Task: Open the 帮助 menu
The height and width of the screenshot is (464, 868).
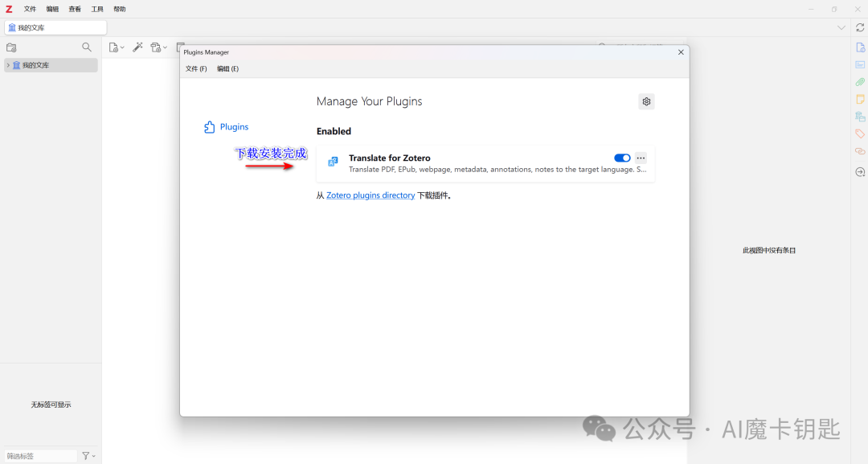Action: pos(120,9)
